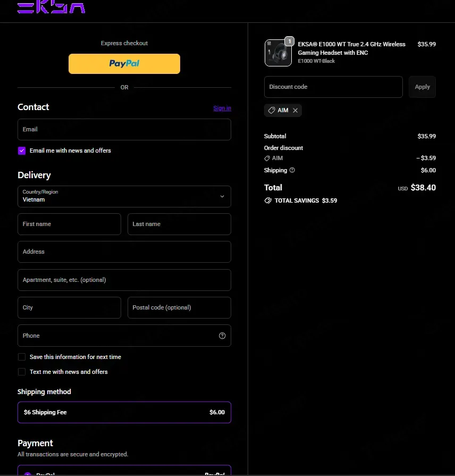Enable Text me with news and offers
Image resolution: width=455 pixels, height=476 pixels.
point(22,372)
